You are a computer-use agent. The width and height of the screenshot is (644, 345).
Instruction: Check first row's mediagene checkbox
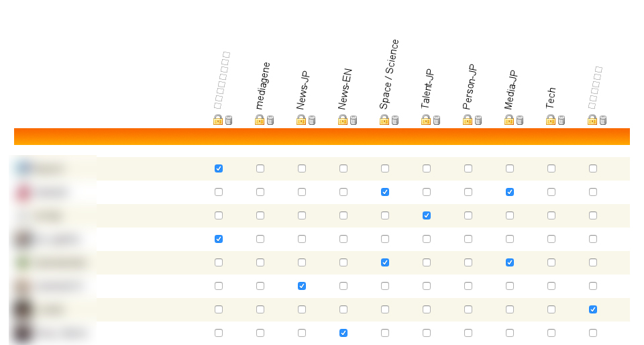[x=260, y=168]
